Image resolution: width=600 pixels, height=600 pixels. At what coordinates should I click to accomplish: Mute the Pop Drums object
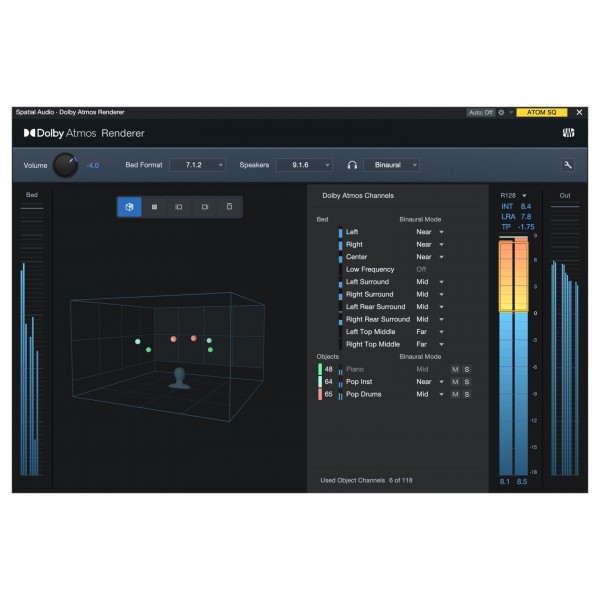point(455,395)
